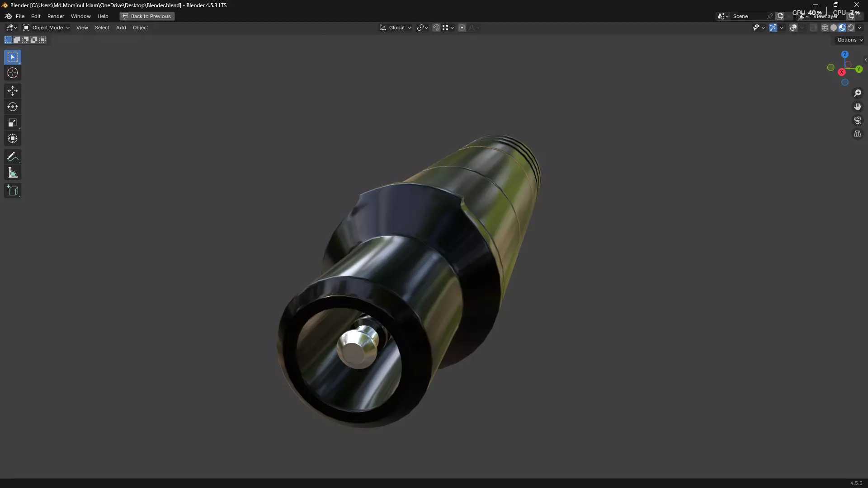
Task: Toggle viewport gizmos display
Action: point(773,28)
